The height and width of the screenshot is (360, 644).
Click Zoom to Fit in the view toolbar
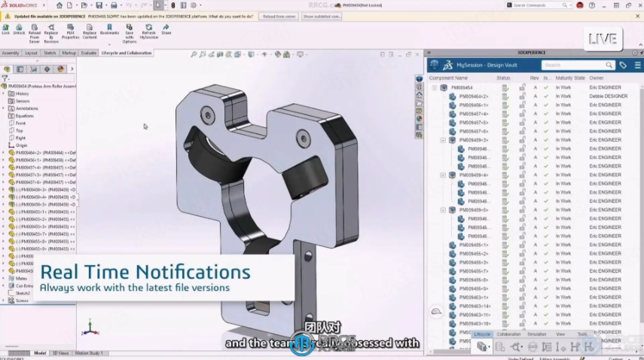tap(194, 54)
